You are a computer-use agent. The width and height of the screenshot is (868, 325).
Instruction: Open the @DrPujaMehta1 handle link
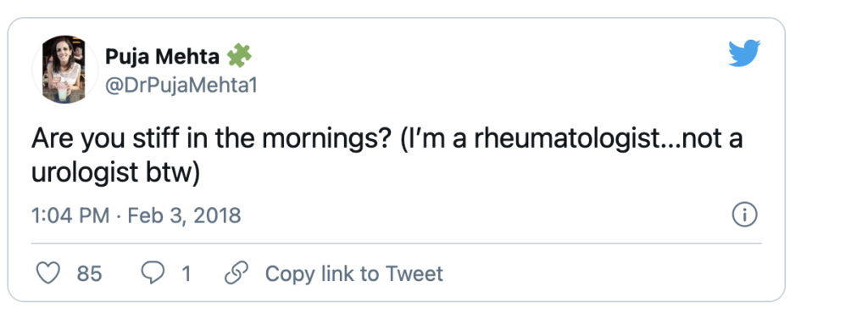181,86
